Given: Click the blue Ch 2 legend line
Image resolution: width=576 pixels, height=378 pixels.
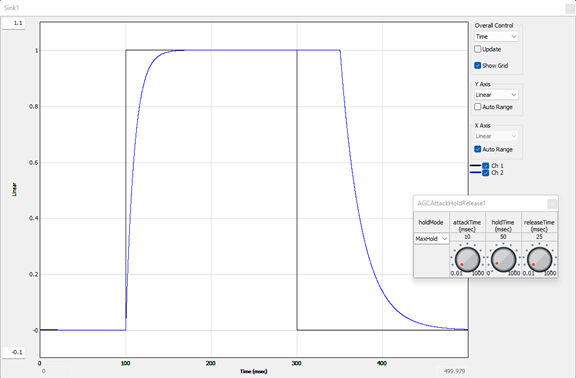Looking at the screenshot, I should coord(476,173).
